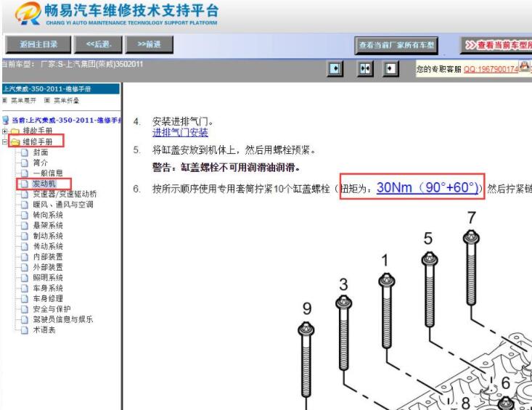Open the 30Nm (90°+60°) torque link
This screenshot has height=410, width=532.
click(427, 187)
